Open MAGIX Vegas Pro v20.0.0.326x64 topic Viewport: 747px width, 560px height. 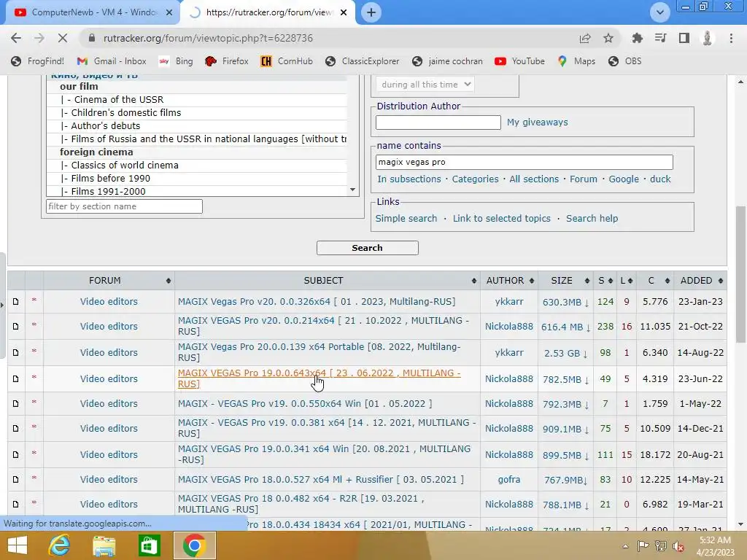[x=317, y=301]
